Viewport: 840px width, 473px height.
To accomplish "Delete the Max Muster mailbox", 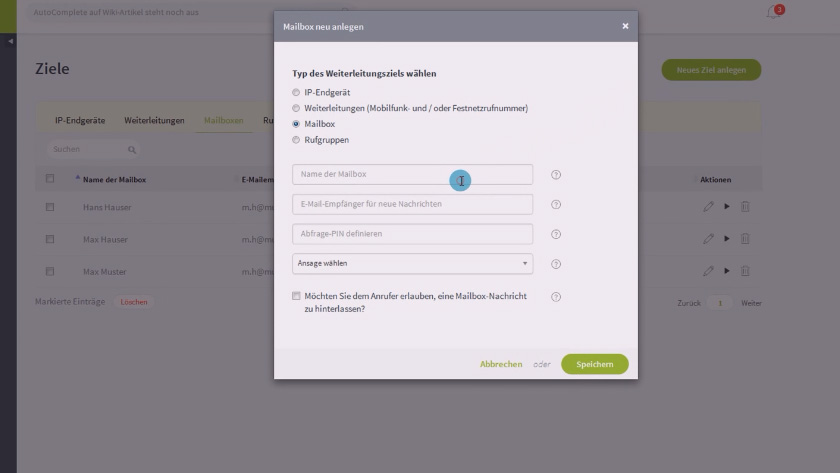I will click(745, 271).
